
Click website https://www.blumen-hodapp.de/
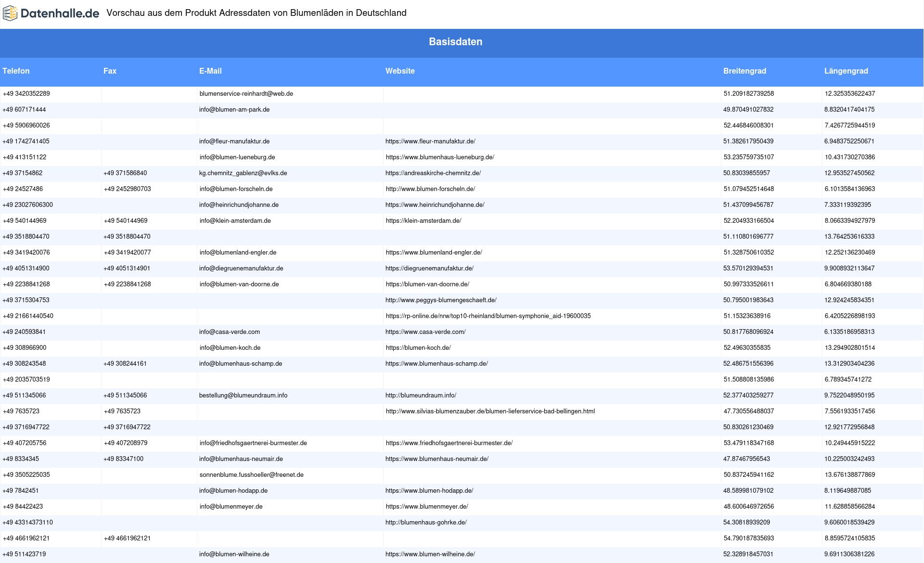pyautogui.click(x=429, y=491)
